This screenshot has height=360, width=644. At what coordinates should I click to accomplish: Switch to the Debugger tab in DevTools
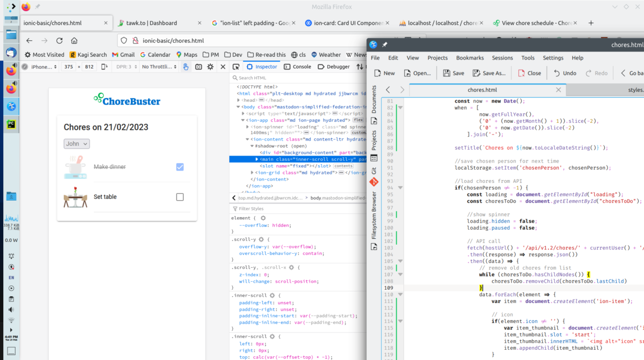coord(334,67)
